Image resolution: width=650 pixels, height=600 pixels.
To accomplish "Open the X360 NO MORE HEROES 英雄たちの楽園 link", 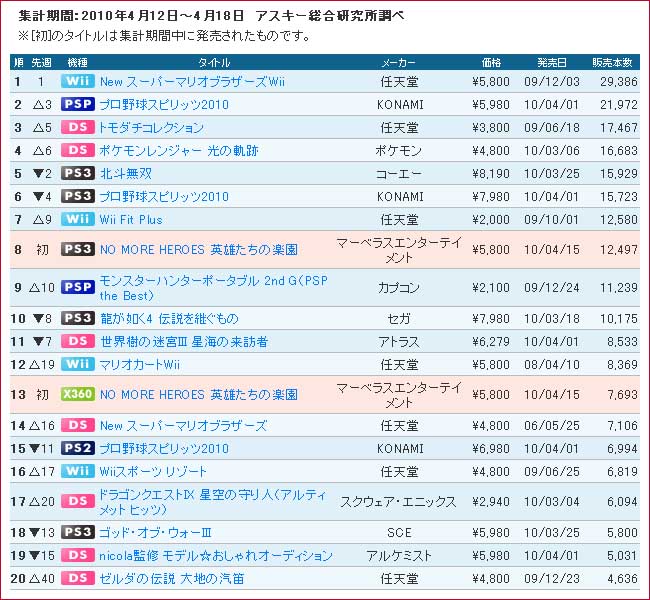I will (x=199, y=394).
